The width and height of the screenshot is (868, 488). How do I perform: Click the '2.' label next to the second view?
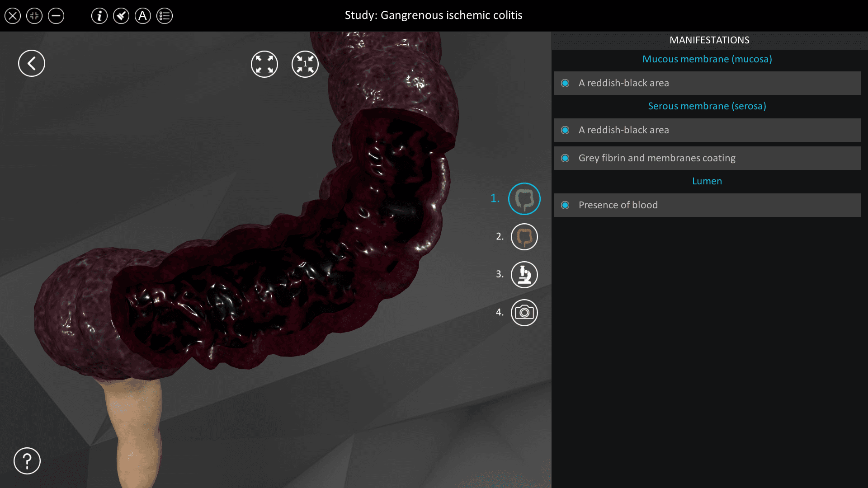(500, 236)
